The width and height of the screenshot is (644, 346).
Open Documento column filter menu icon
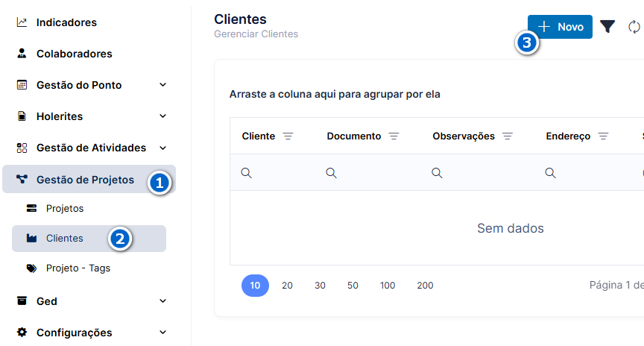pyautogui.click(x=394, y=136)
